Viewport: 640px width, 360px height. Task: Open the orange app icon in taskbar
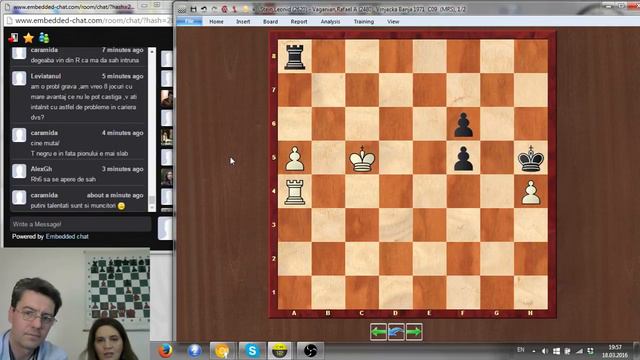click(222, 351)
